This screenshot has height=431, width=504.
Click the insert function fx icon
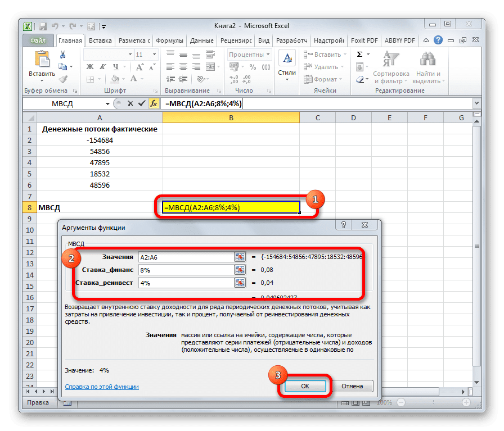tap(154, 103)
